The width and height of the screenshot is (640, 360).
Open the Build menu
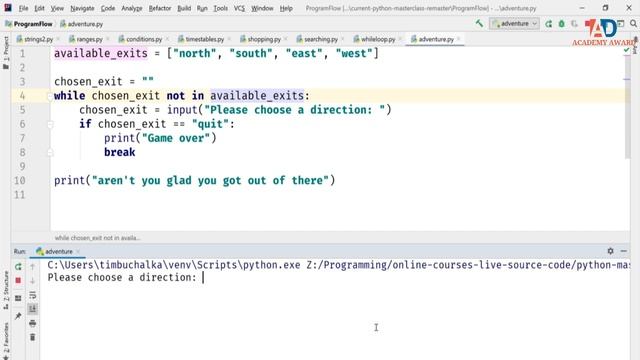tap(184, 8)
